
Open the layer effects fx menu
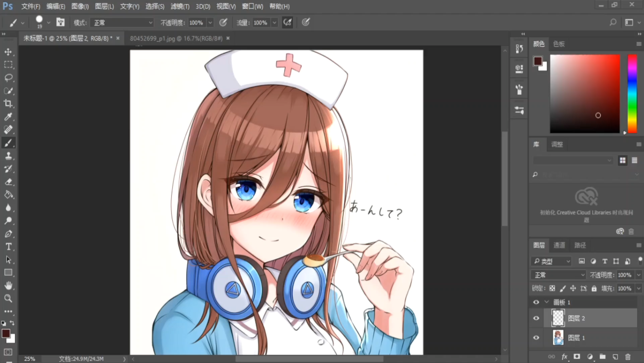565,357
